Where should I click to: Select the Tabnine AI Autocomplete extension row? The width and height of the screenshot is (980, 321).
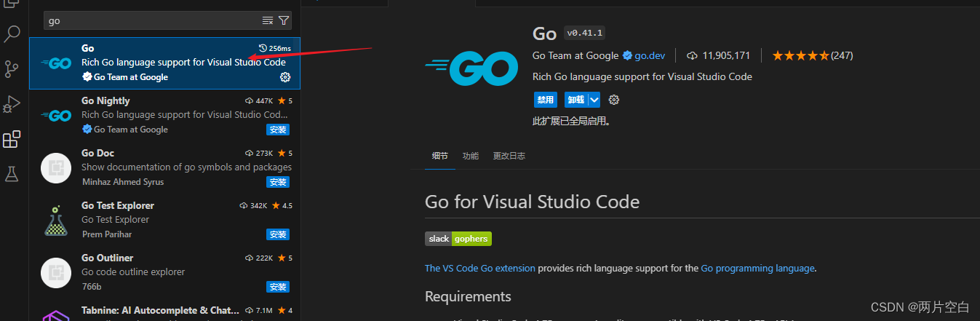[x=164, y=311]
